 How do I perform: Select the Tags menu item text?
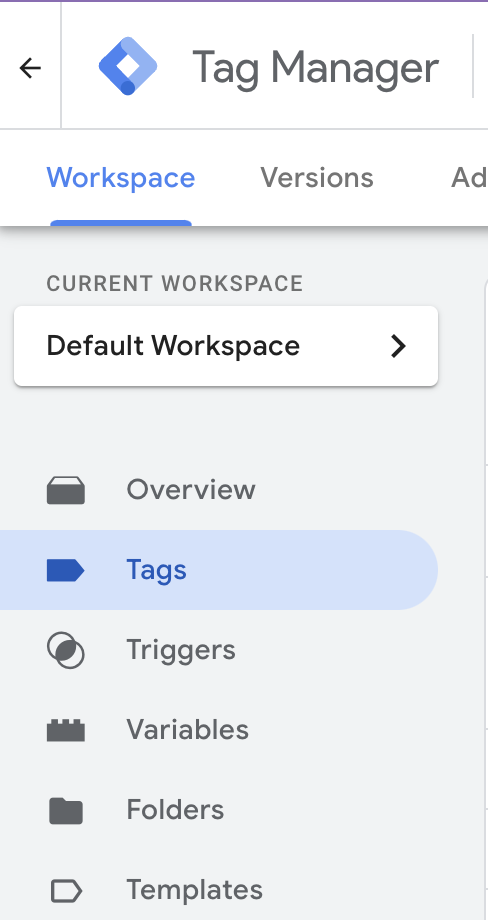(157, 570)
